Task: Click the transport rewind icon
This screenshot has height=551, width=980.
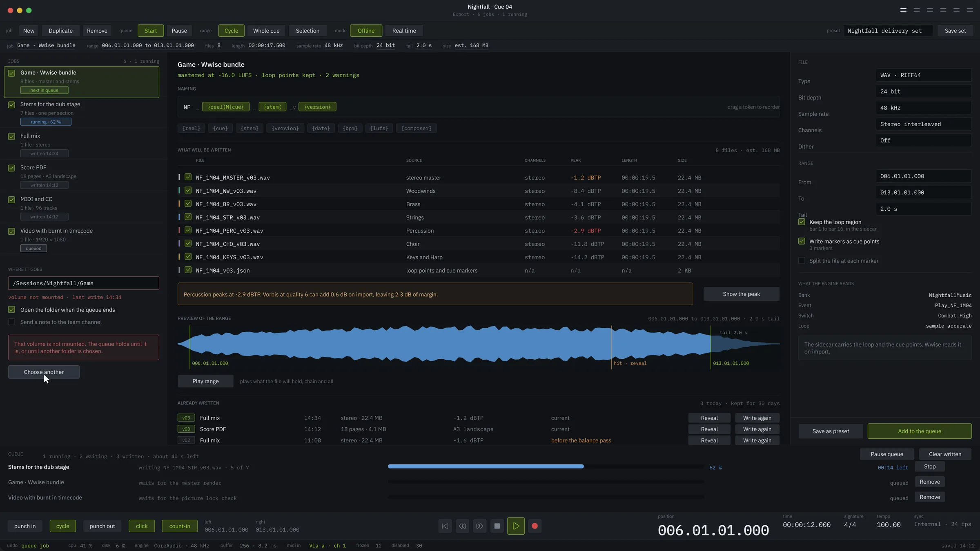Action: click(462, 526)
